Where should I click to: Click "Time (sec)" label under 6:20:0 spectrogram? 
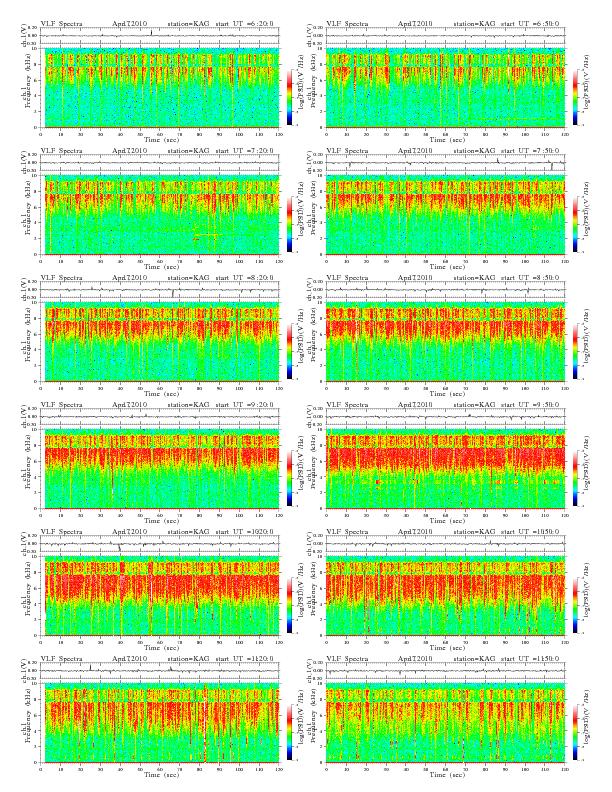[162, 139]
